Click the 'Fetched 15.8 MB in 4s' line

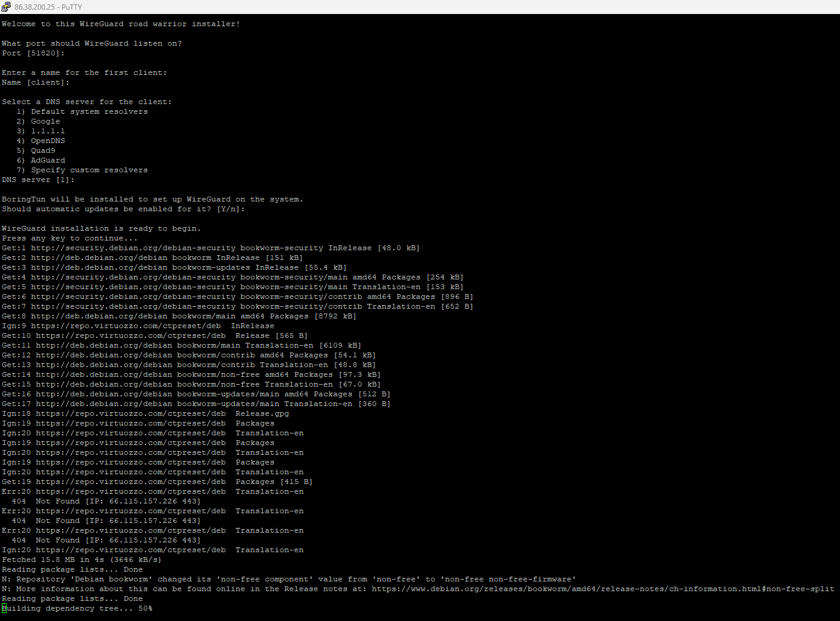[82, 560]
